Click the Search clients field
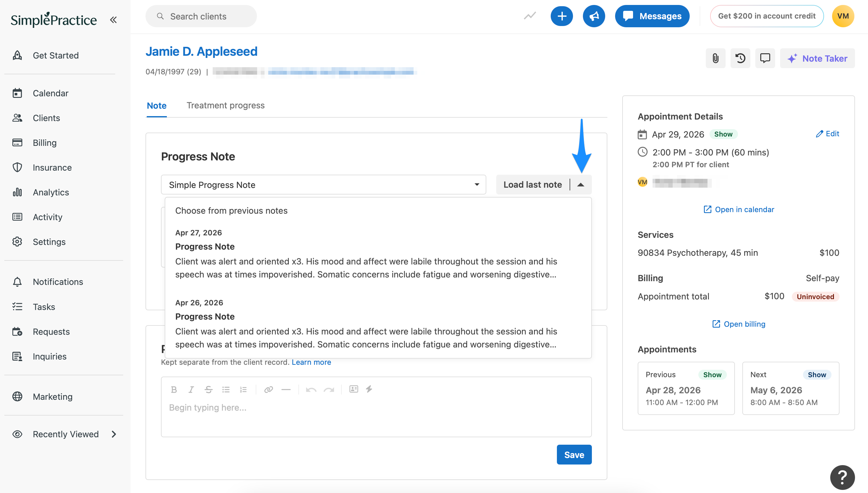 (x=201, y=16)
